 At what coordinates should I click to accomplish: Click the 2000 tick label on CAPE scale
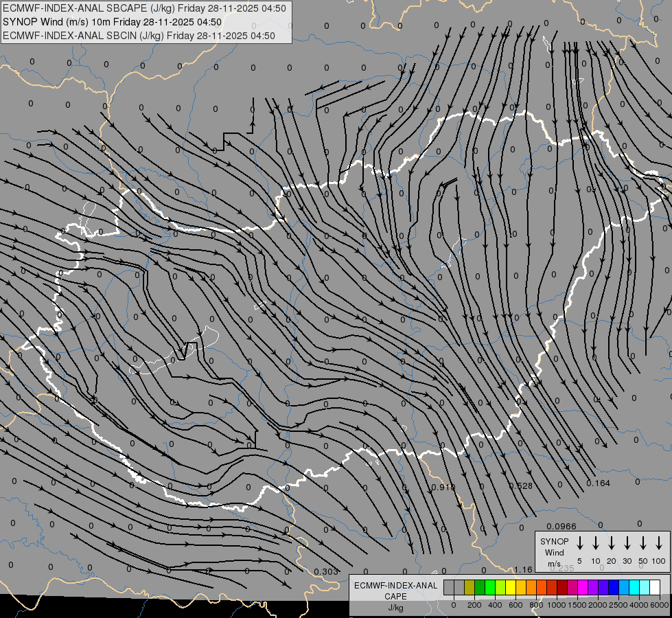[x=598, y=605]
